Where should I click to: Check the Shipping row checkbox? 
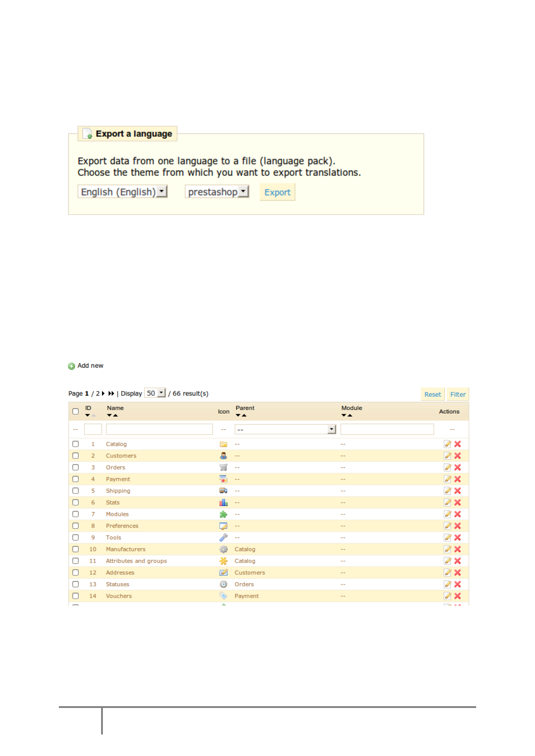(x=75, y=491)
